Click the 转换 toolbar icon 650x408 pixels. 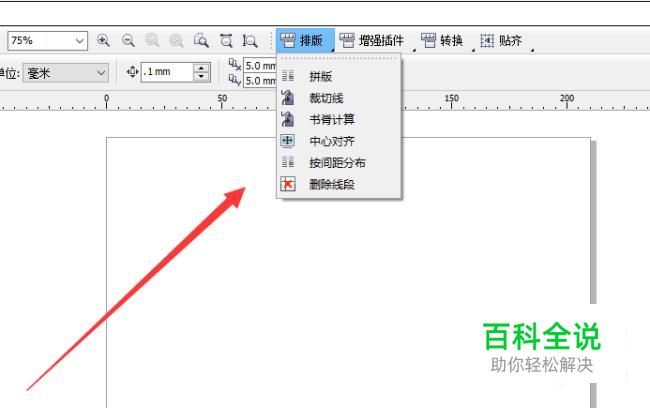point(428,40)
